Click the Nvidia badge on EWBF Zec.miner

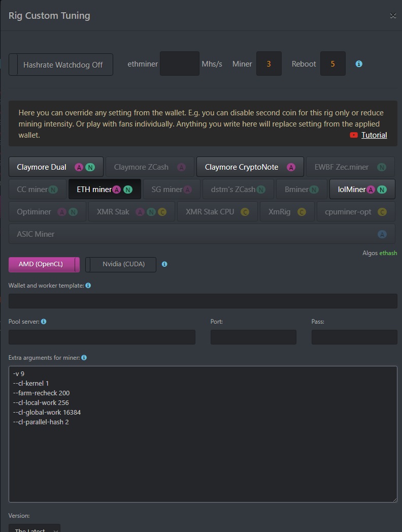382,167
